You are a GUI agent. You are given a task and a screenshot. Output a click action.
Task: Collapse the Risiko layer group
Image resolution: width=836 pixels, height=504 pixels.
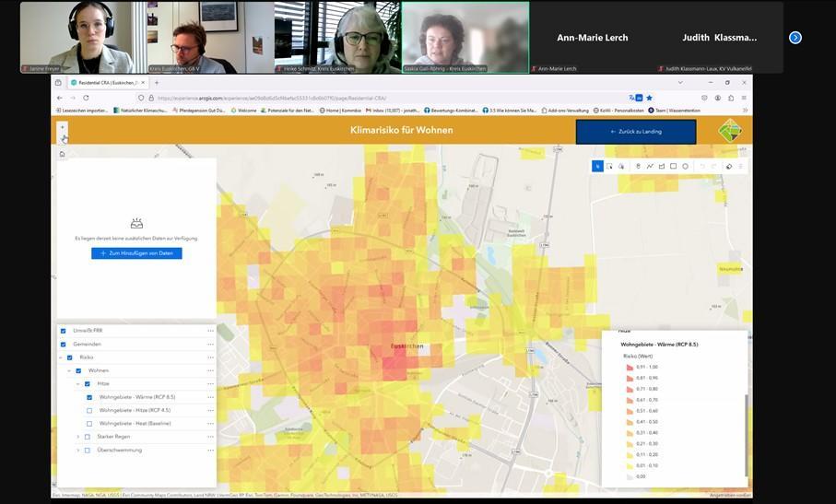60,357
